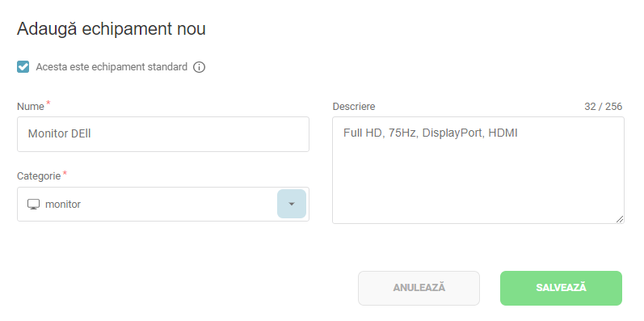Click the ANULEAZĂ button
Image resolution: width=644 pixels, height=321 pixels.
419,288
